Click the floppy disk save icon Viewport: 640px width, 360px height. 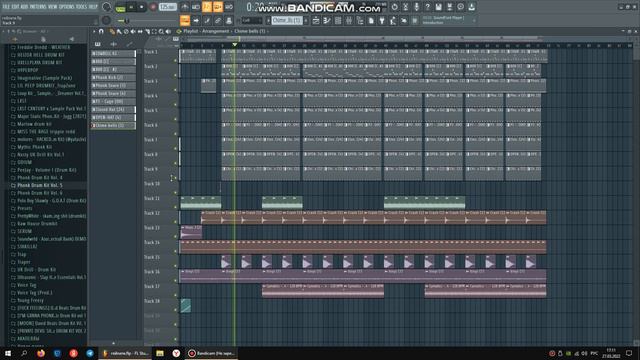(x=438, y=7)
